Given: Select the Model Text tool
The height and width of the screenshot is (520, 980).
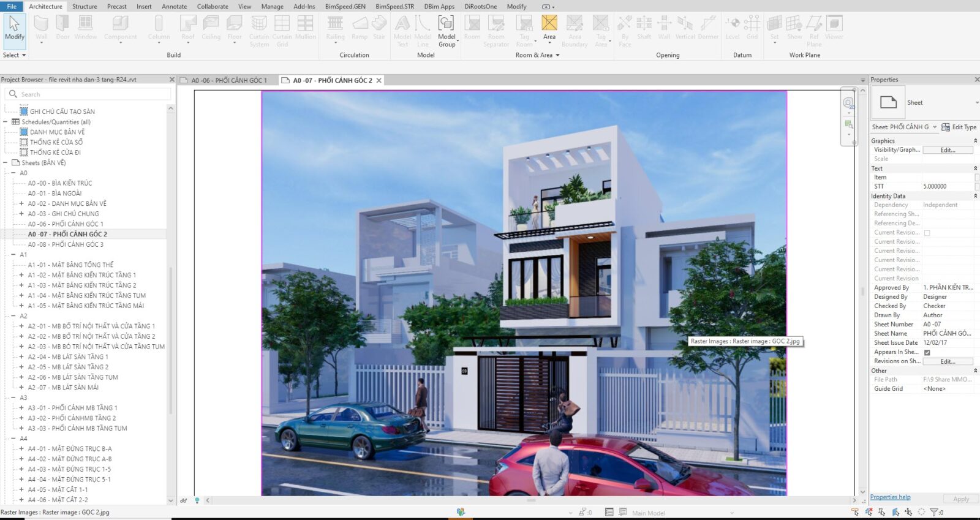Looking at the screenshot, I should (402, 31).
